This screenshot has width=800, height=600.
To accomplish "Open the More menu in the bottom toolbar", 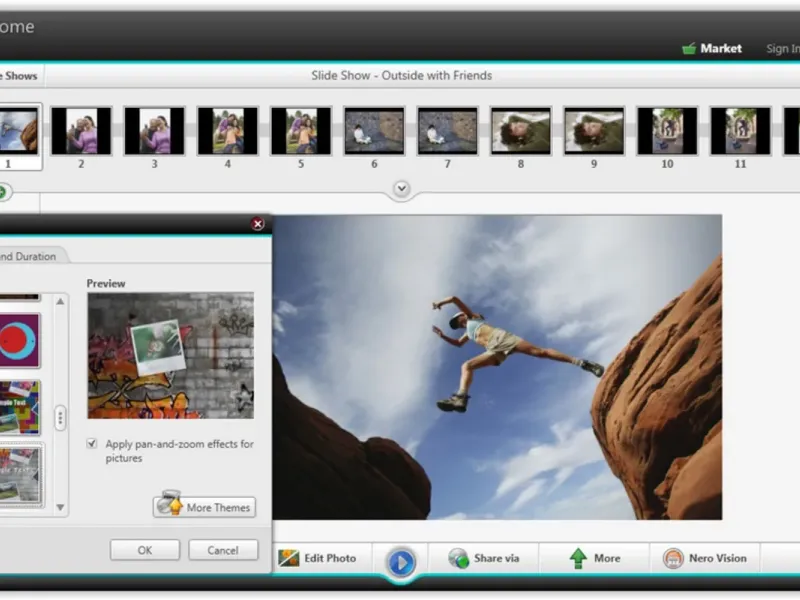I will point(594,558).
